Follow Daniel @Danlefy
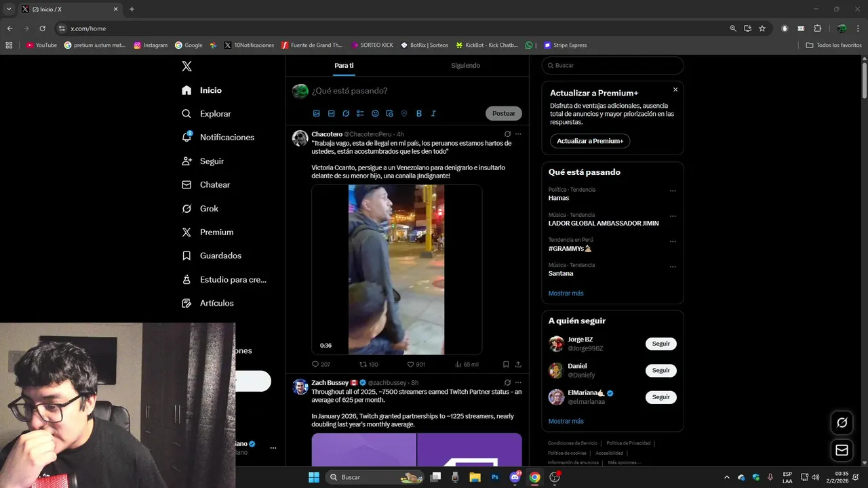The image size is (868, 488). pos(661,370)
